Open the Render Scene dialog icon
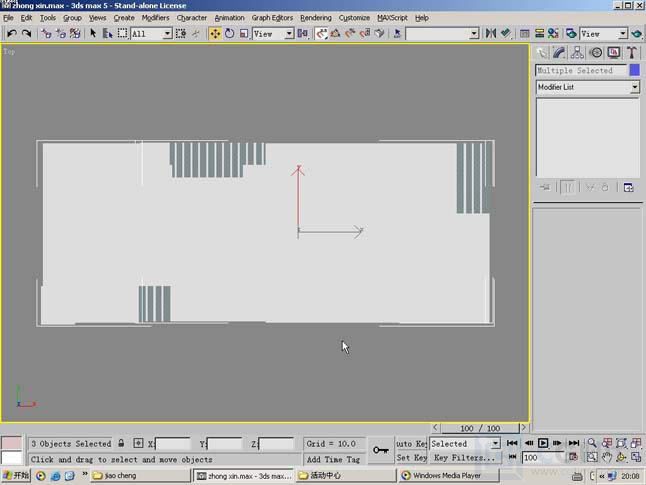646x485 pixels. pyautogui.click(x=571, y=33)
